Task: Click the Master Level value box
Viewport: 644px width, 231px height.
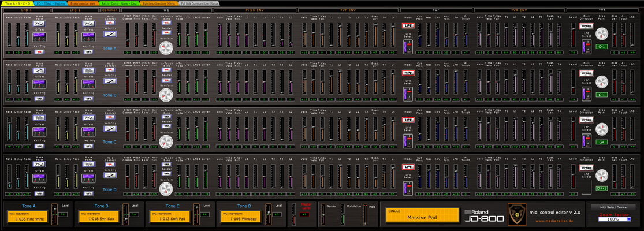Action: (304, 214)
